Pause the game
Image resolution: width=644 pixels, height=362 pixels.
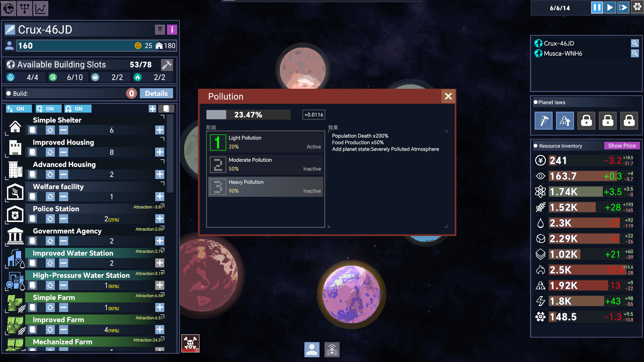597,7
